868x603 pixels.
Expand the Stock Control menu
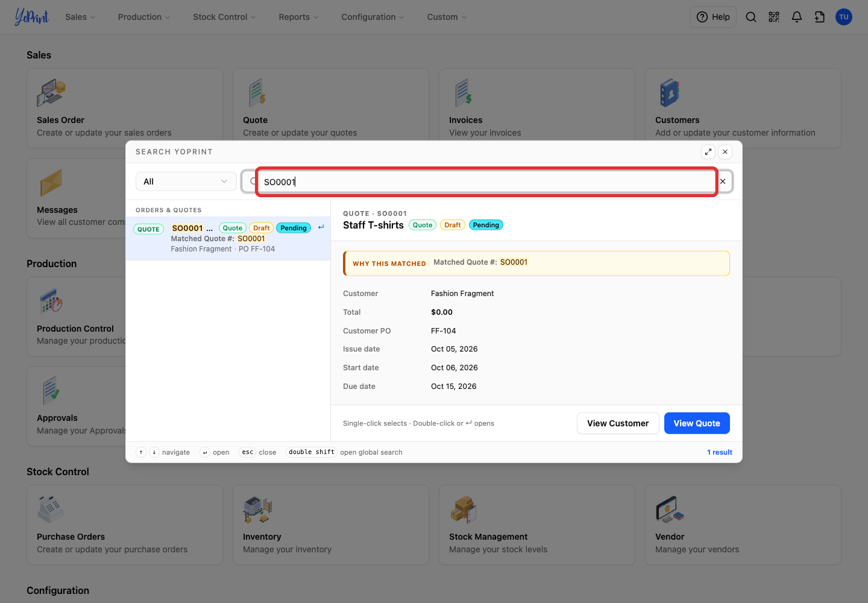coord(224,17)
